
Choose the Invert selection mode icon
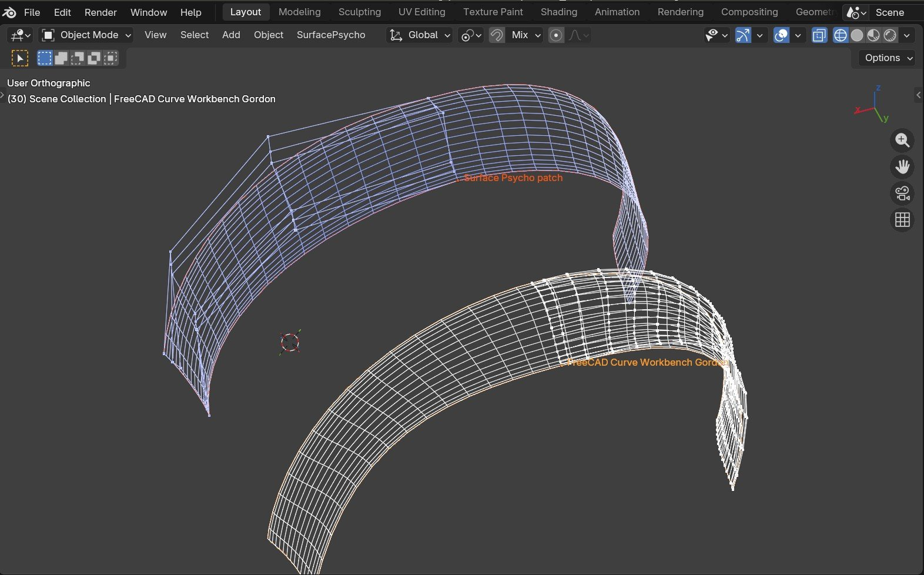tap(94, 58)
